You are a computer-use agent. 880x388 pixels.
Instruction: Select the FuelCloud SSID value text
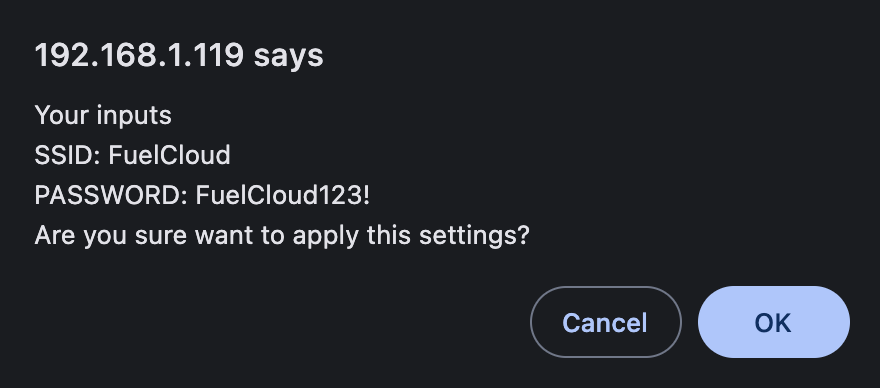tap(169, 156)
